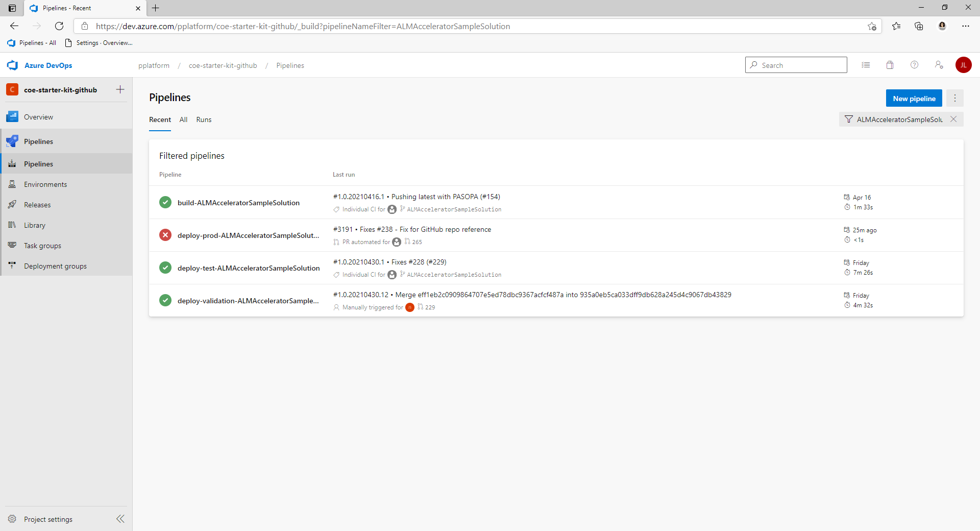This screenshot has width=980, height=531.
Task: Remove the ALMAcceleratorSampleSolution filter chip
Action: point(953,119)
